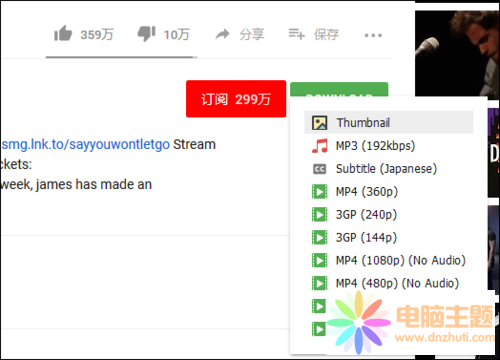This screenshot has width=500, height=360.
Task: Click the Thumbnail picture icon
Action: (319, 123)
